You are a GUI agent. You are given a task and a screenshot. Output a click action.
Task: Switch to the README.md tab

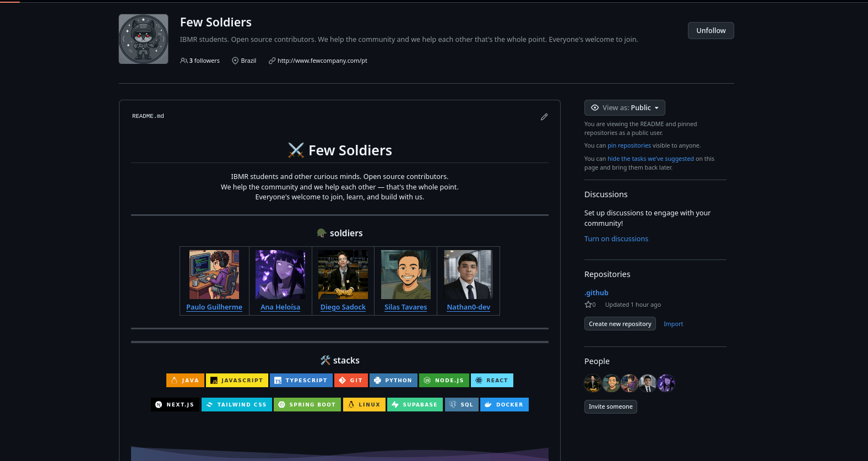pyautogui.click(x=148, y=116)
